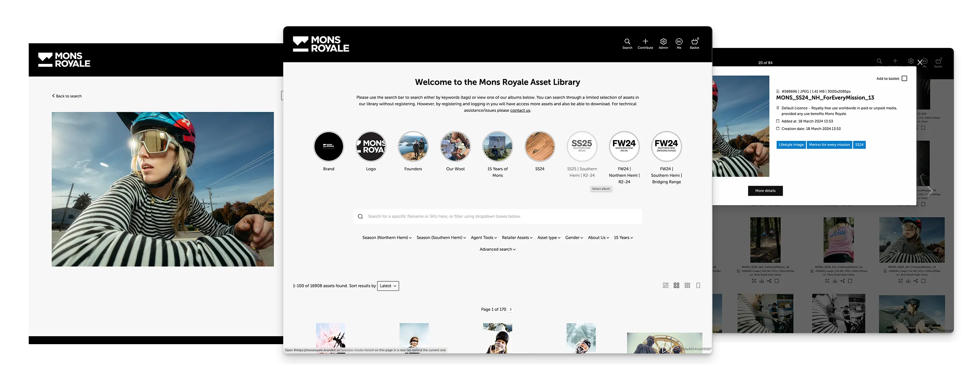Switch to single column view icon
The image size is (980, 379).
698,286
